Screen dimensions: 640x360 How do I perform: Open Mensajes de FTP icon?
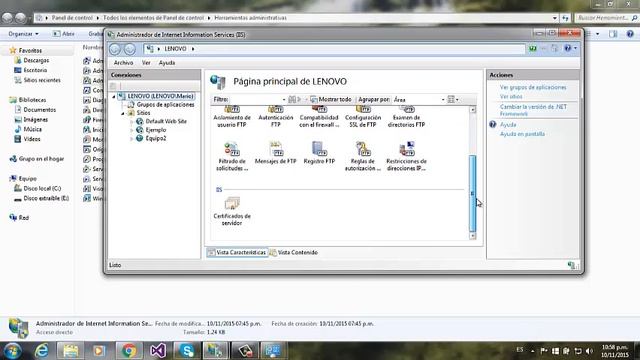[x=276, y=153]
